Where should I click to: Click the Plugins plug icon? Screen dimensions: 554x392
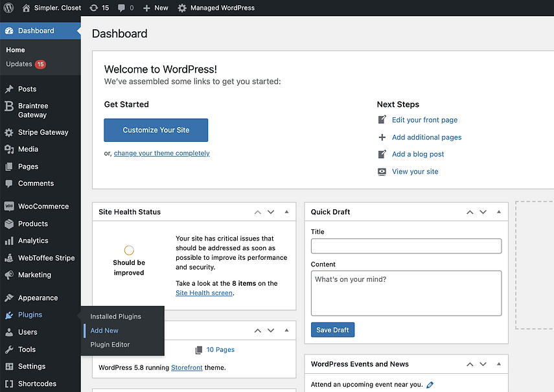click(9, 315)
